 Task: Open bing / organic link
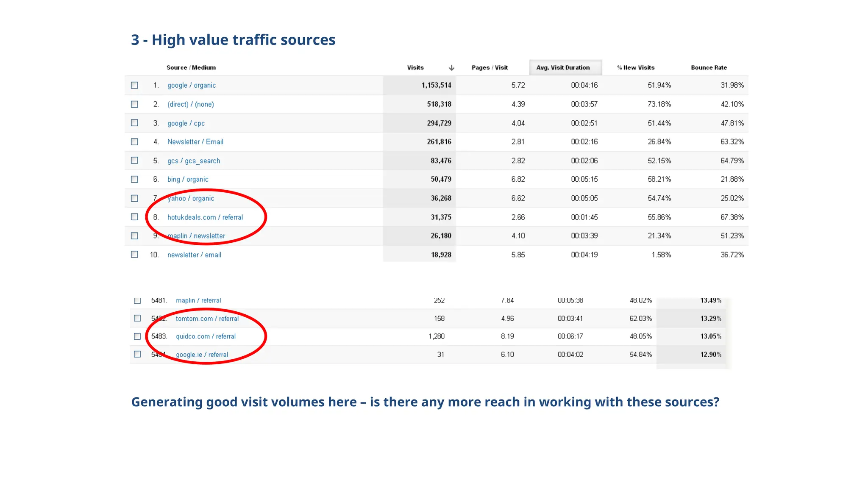(x=188, y=180)
